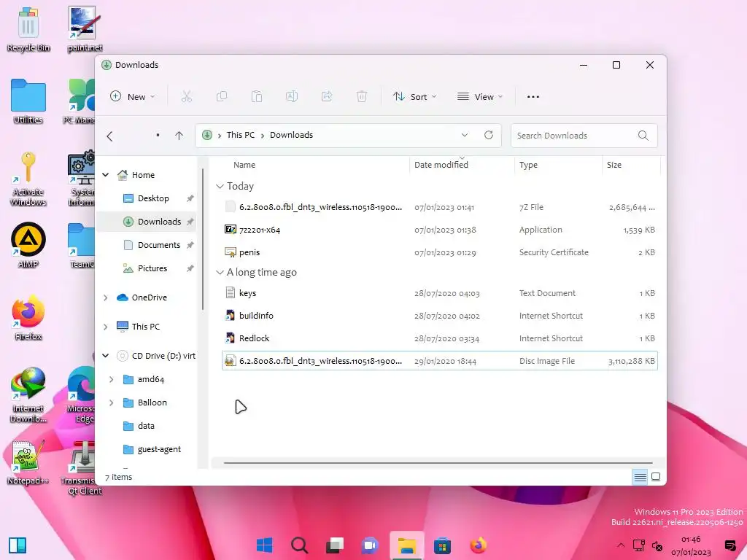
Task: Expand This PC in navigation pane
Action: (x=106, y=327)
